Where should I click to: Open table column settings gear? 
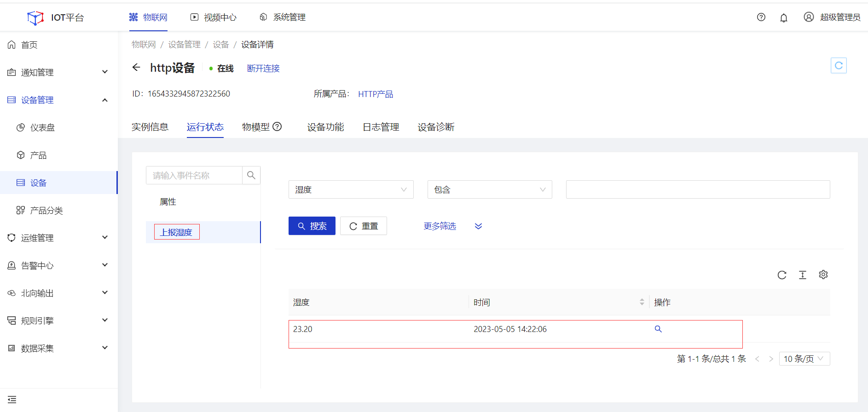tap(823, 275)
